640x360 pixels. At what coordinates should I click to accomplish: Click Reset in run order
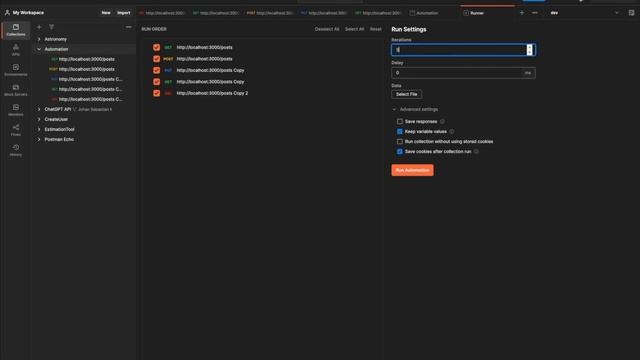[376, 29]
